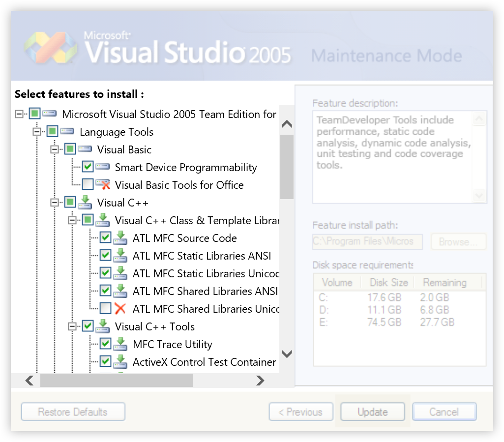Screen dimensions: 504x442
Task: Click the feature tree scroll up arrow
Action: pos(287,124)
